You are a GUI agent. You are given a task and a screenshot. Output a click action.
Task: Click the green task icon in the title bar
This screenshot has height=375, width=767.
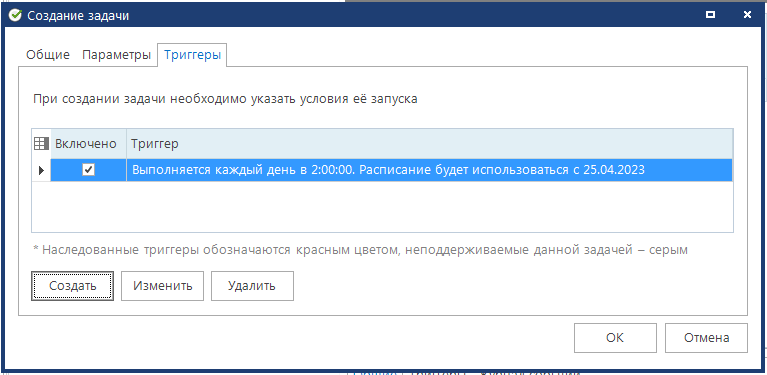coord(15,16)
